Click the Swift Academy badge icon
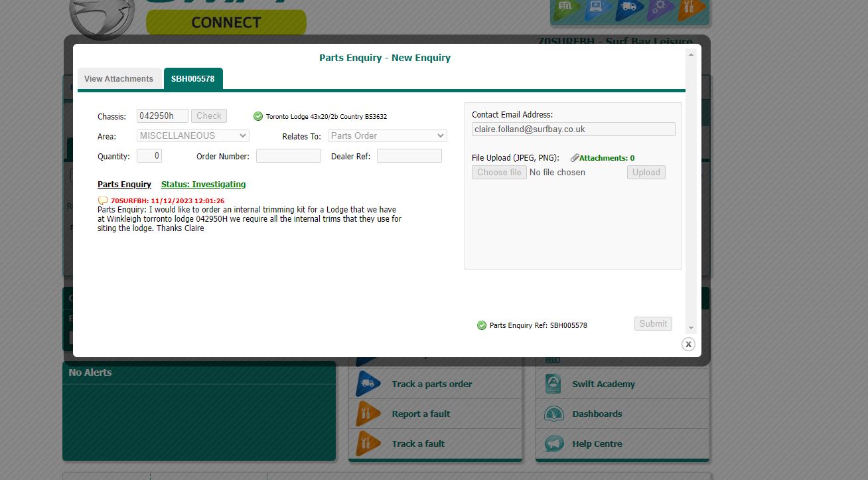 coord(553,384)
